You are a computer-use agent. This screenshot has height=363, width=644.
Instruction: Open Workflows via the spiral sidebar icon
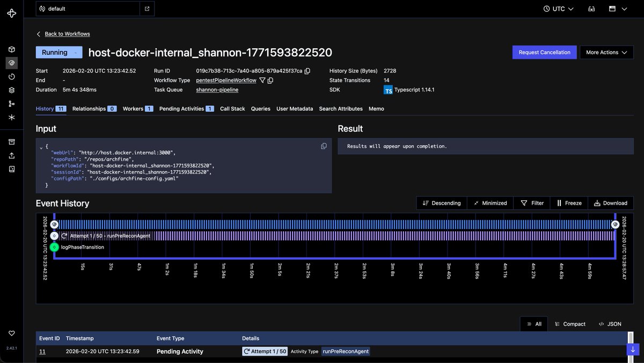point(11,63)
